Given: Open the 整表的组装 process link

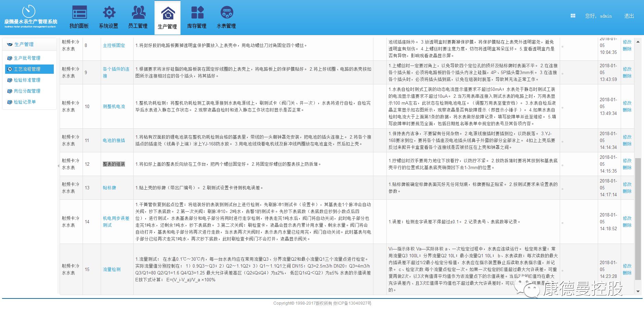Looking at the screenshot, I should (114, 164).
